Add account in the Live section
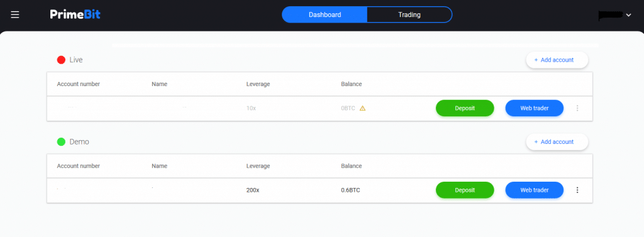Image resolution: width=644 pixels, height=237 pixels. pos(557,60)
